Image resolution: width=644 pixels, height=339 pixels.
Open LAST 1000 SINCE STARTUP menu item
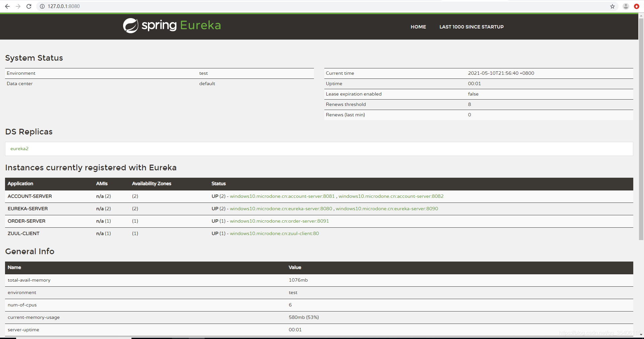pos(471,27)
